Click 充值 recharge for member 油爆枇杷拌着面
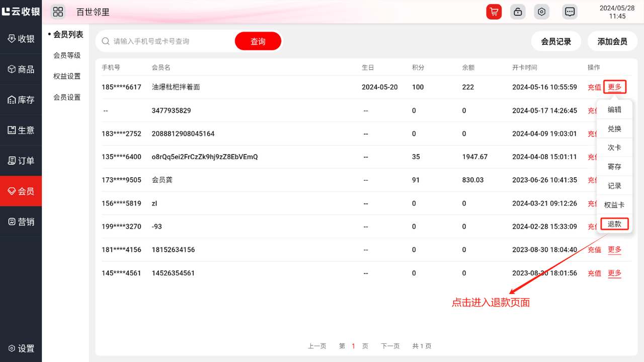The width and height of the screenshot is (644, 362). (594, 87)
